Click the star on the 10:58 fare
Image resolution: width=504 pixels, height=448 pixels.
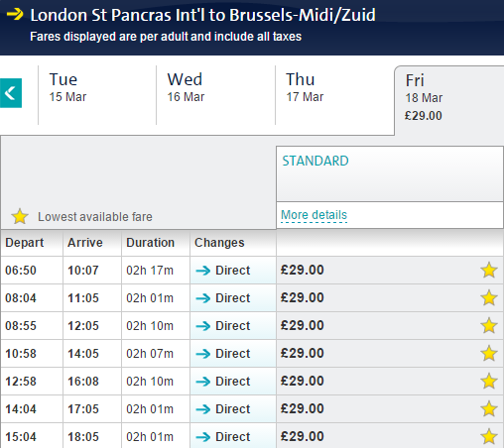pos(489,354)
